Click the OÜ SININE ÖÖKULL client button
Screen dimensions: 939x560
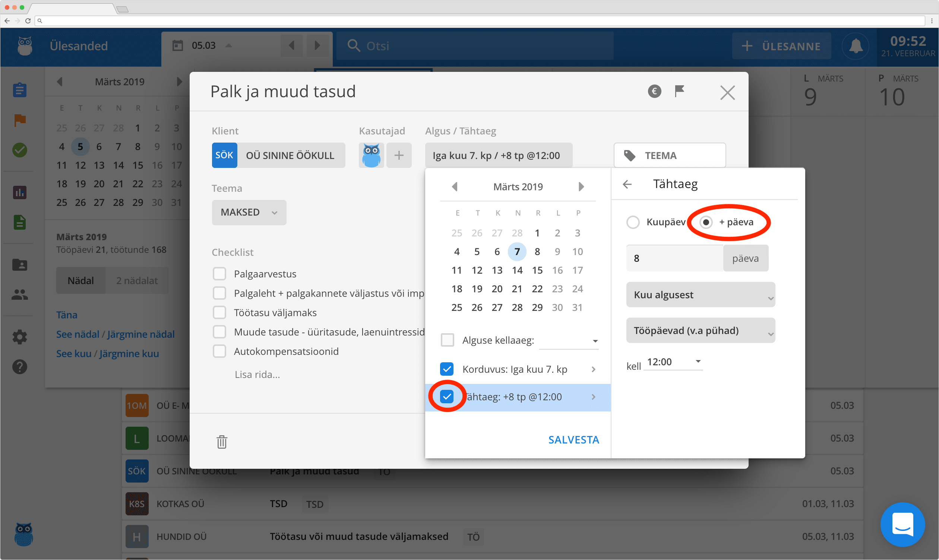point(278,155)
